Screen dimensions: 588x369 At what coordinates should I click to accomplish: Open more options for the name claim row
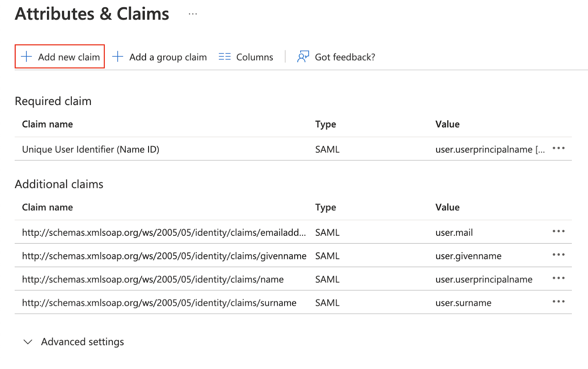click(x=558, y=278)
